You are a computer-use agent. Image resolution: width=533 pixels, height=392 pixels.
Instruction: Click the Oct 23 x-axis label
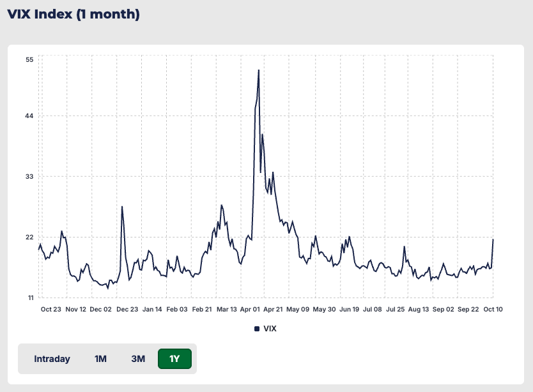[50, 309]
